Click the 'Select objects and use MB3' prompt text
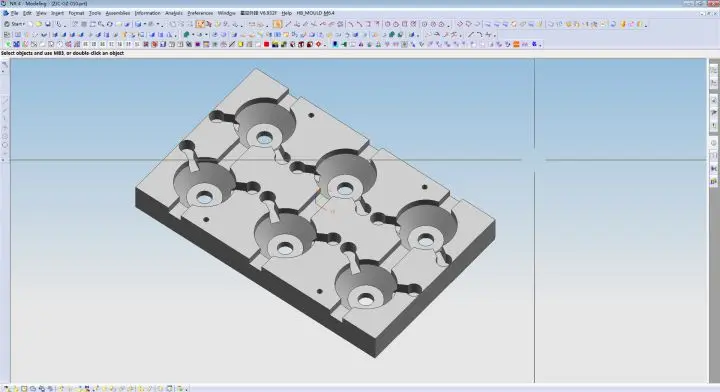 click(x=62, y=53)
